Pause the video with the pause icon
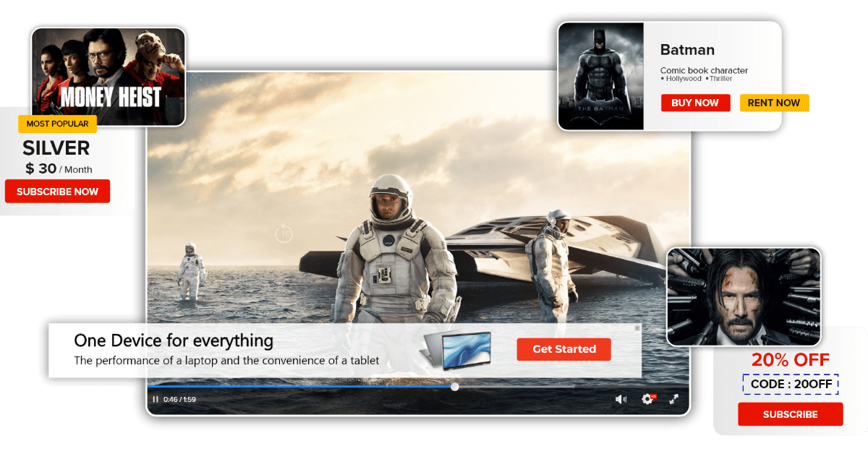This screenshot has width=868, height=454. click(156, 399)
